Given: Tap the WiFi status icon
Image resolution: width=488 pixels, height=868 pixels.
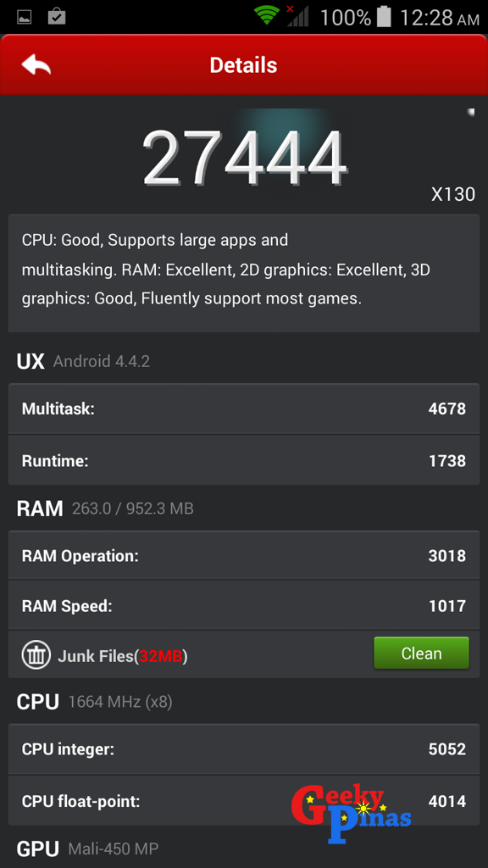Looking at the screenshot, I should (x=267, y=15).
